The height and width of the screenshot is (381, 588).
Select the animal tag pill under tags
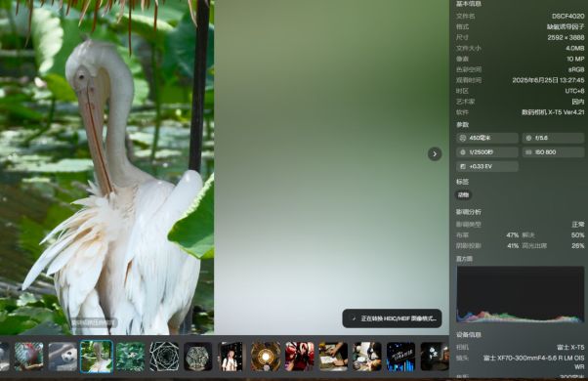464,194
